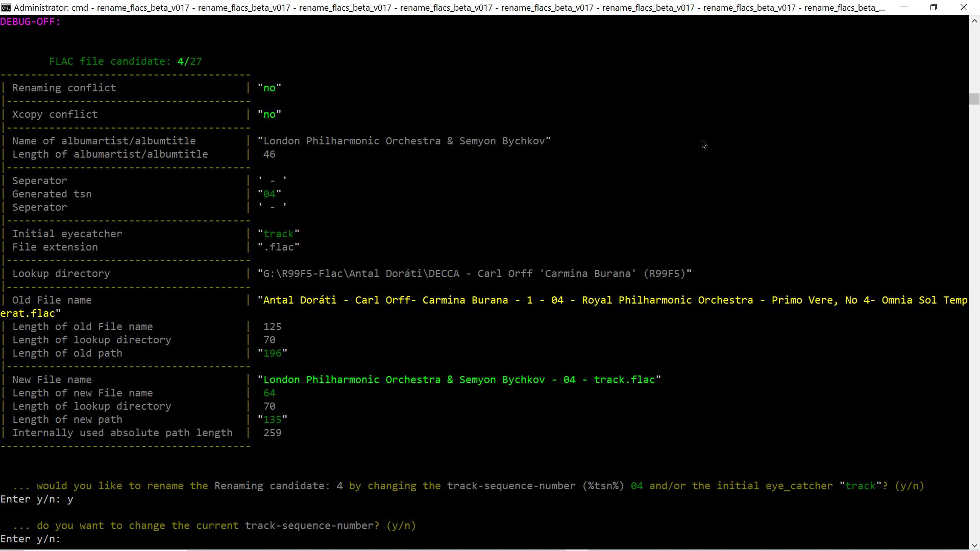Click the scrollbar down arrow
The height and width of the screenshot is (551, 980).
pos(974,545)
